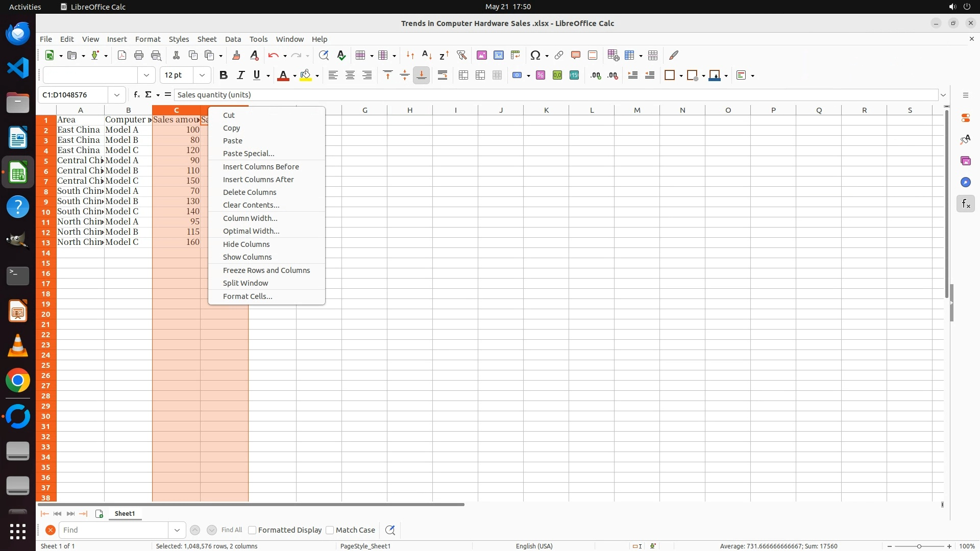Toggle Wrap Text in toolbar
The image size is (980, 551).
[443, 76]
